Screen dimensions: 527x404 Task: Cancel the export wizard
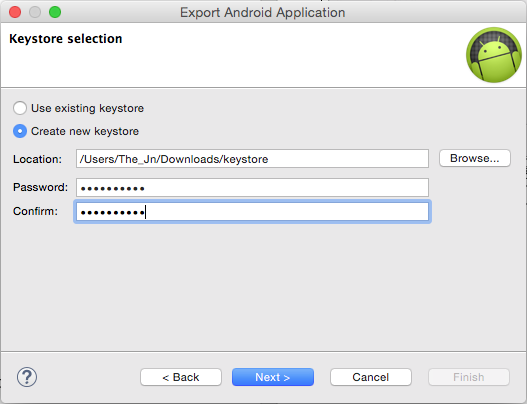tap(371, 377)
